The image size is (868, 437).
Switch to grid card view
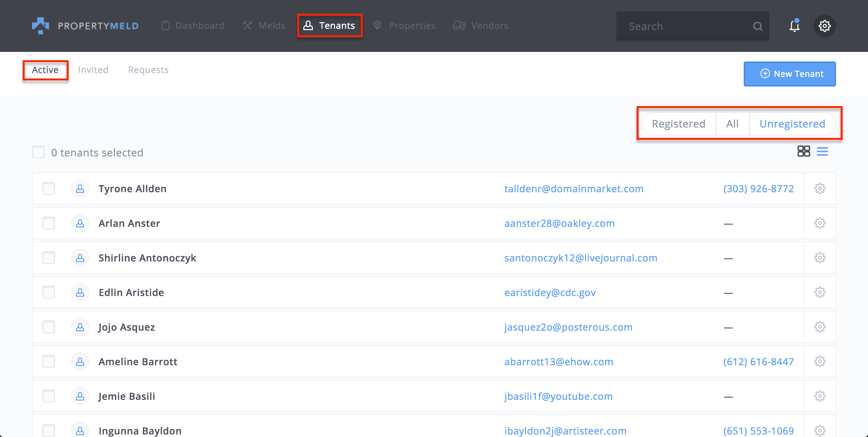(803, 151)
